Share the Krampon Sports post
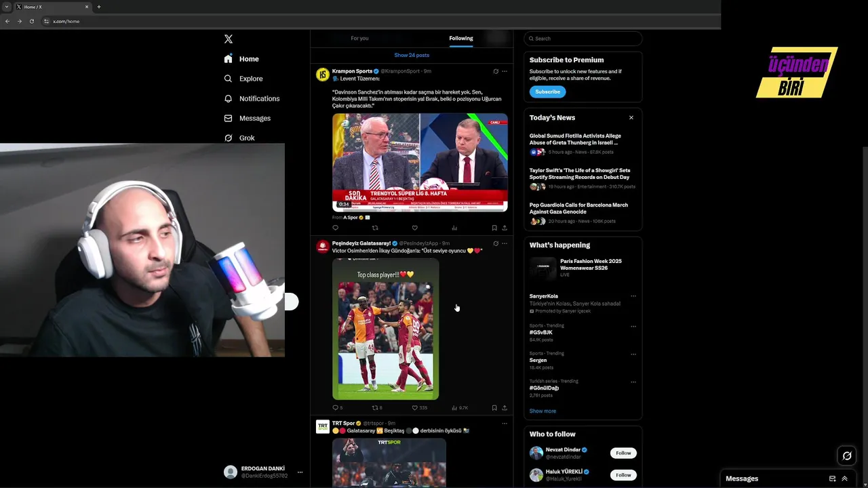This screenshot has width=868, height=488. point(505,228)
